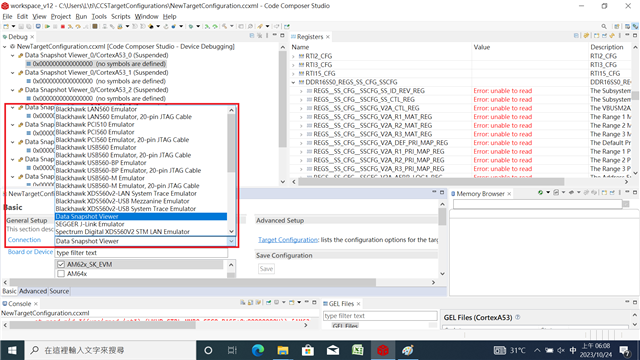Uncheck the AM62x_SK_EVM device checkbox

click(x=61, y=264)
